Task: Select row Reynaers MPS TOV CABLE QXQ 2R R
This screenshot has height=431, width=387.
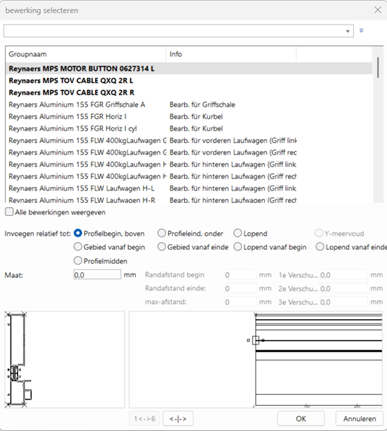Action: pyautogui.click(x=189, y=93)
